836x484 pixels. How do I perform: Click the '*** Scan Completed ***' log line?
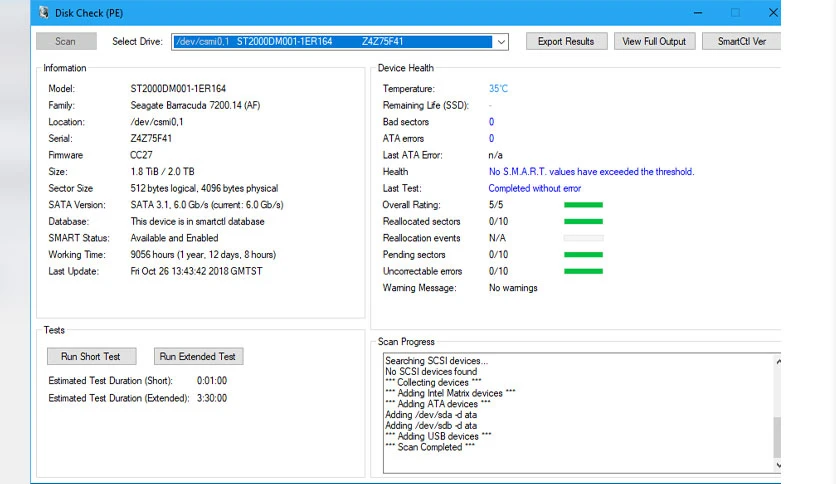tap(430, 447)
